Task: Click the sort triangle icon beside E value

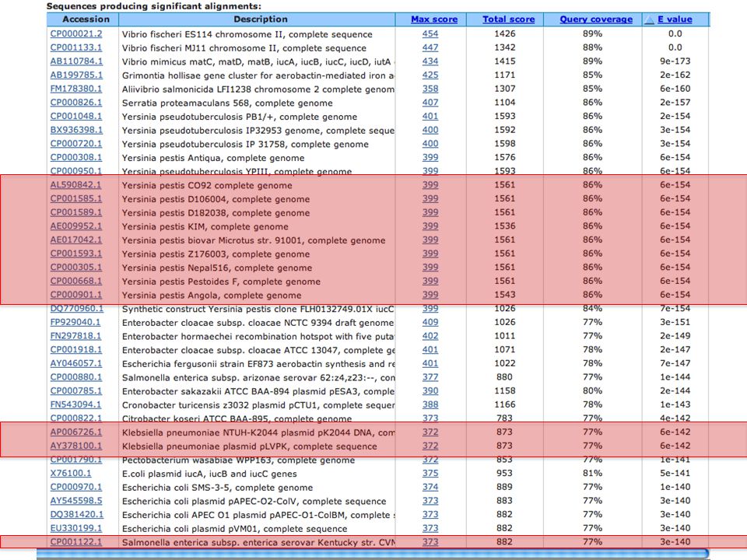Action: click(649, 19)
